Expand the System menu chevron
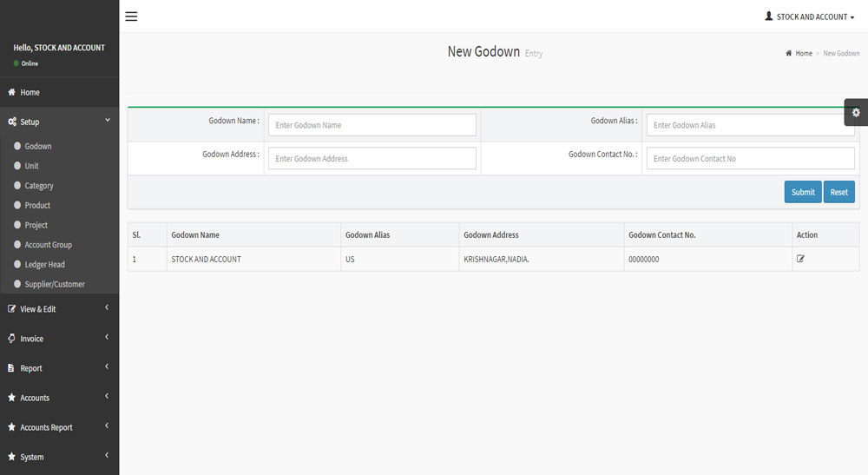Screen dimensions: 868x475 coord(107,455)
